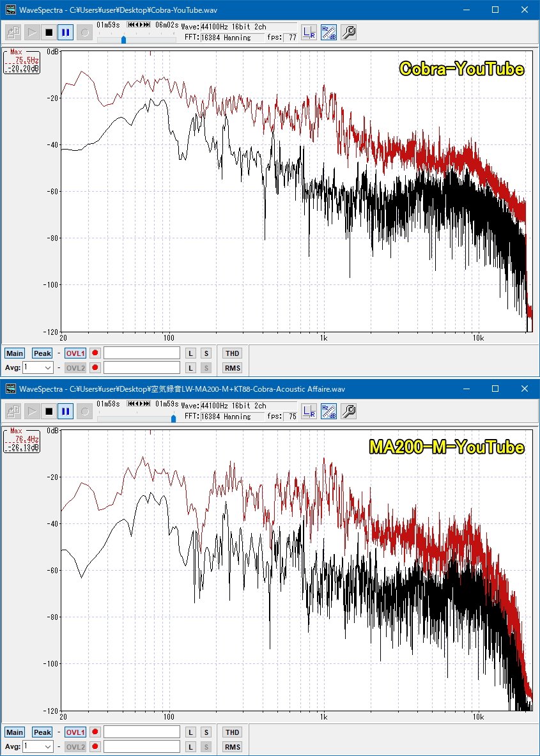Click WaveSpectra app icon in Cobra-YouTube title bar

click(11, 10)
